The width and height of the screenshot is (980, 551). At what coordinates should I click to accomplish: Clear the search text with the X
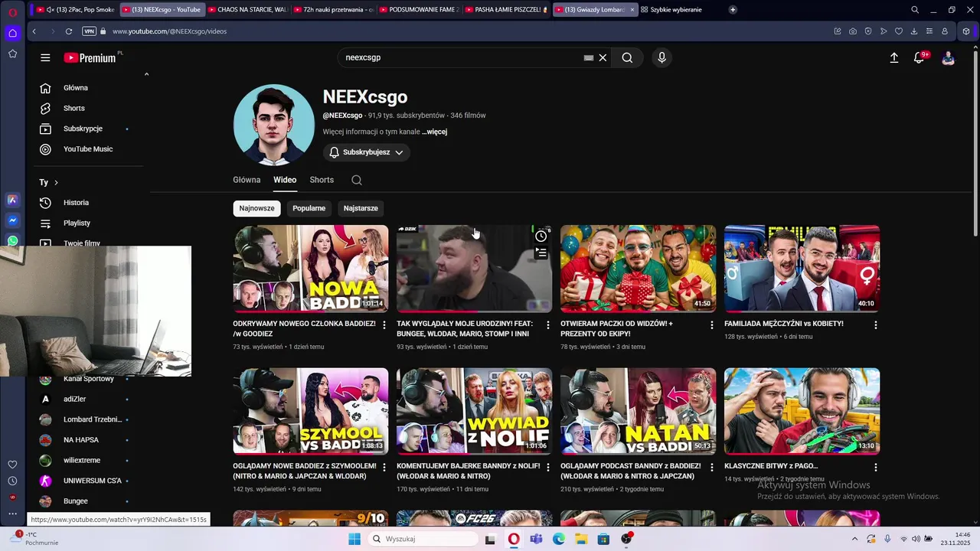pyautogui.click(x=603, y=57)
